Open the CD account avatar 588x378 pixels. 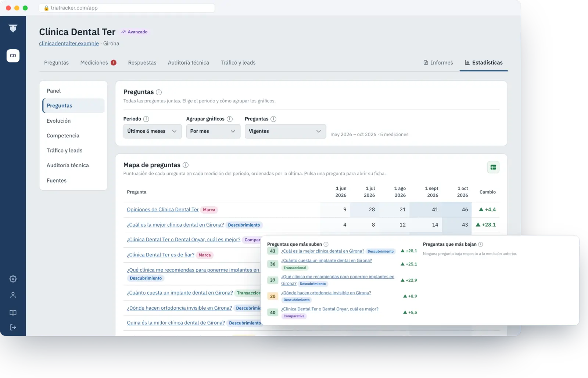tap(13, 56)
